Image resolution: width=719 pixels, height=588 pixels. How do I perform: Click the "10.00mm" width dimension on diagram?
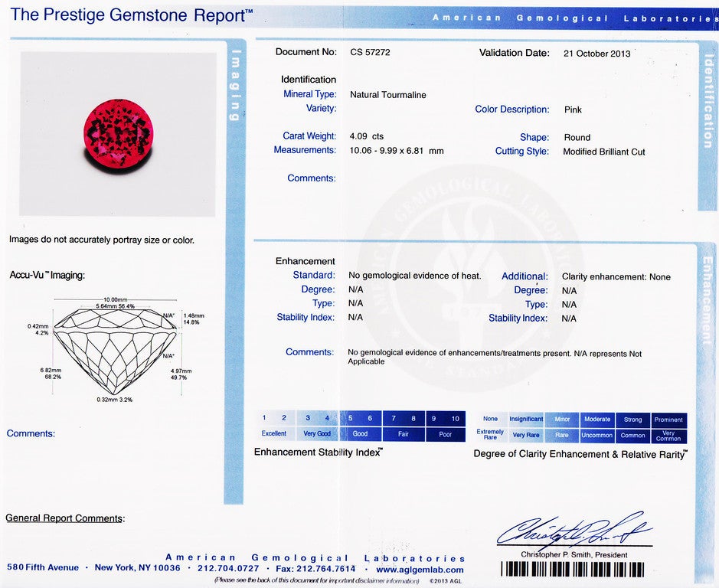(115, 300)
